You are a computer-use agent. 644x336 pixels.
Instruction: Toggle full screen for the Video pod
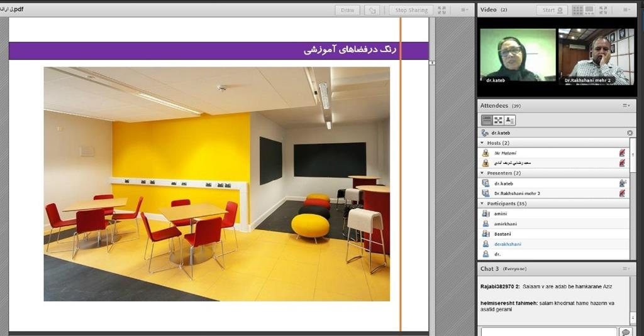click(x=603, y=10)
